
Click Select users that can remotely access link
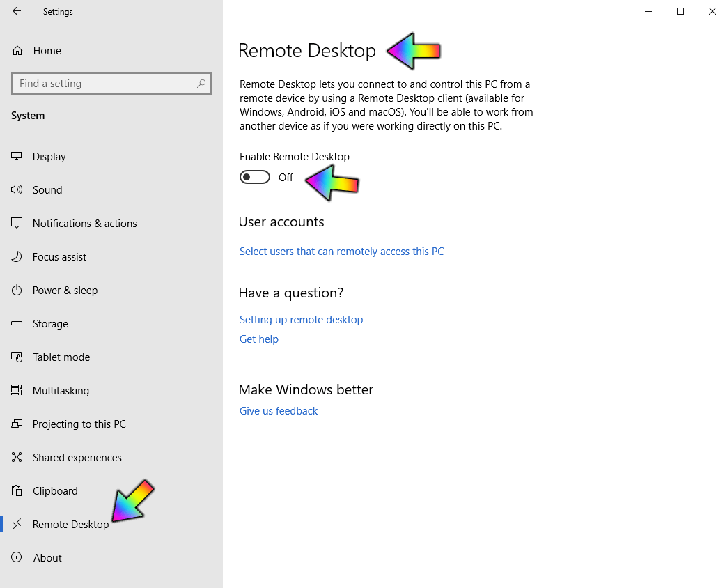pos(341,252)
